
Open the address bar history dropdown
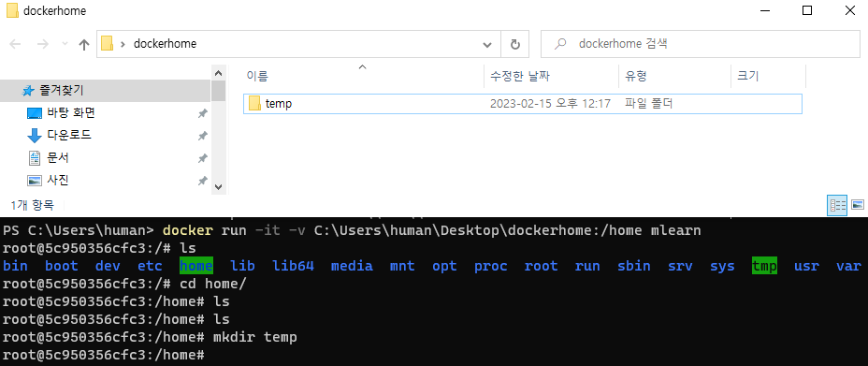[487, 44]
